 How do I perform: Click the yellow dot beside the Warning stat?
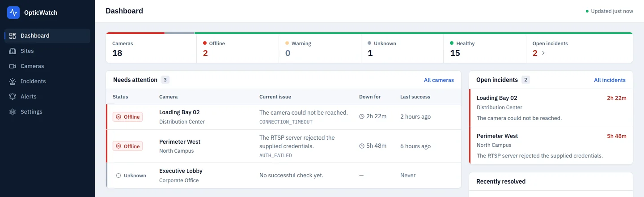[x=287, y=43]
